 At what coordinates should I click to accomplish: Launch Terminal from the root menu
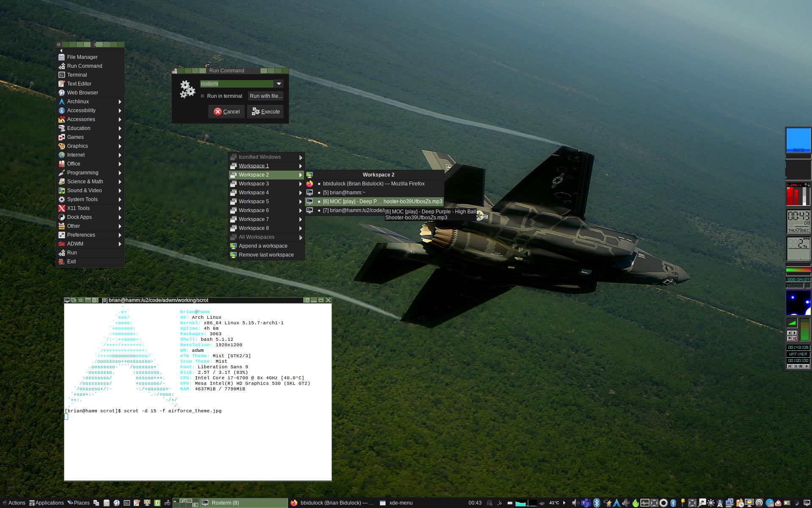pyautogui.click(x=90, y=75)
